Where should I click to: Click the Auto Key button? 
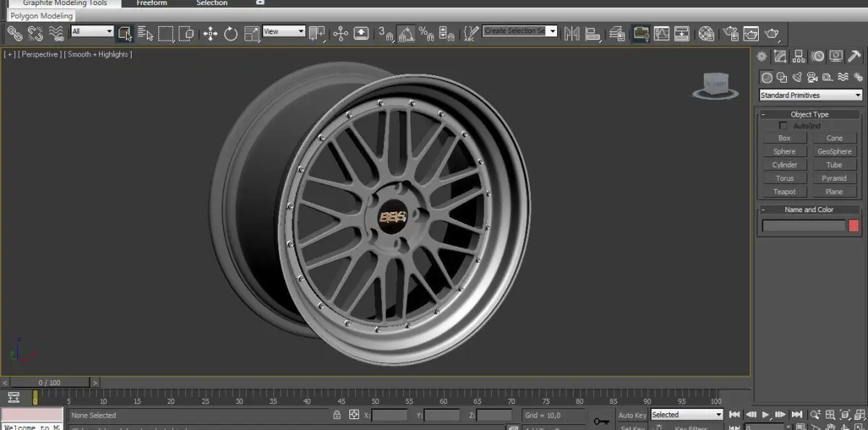pyautogui.click(x=631, y=416)
